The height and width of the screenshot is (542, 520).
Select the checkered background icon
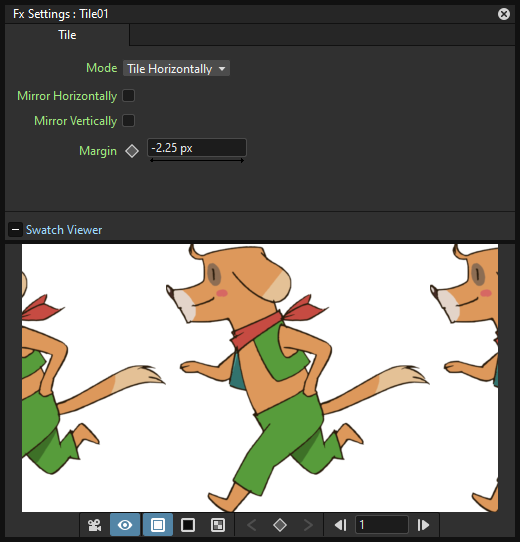pyautogui.click(x=218, y=525)
